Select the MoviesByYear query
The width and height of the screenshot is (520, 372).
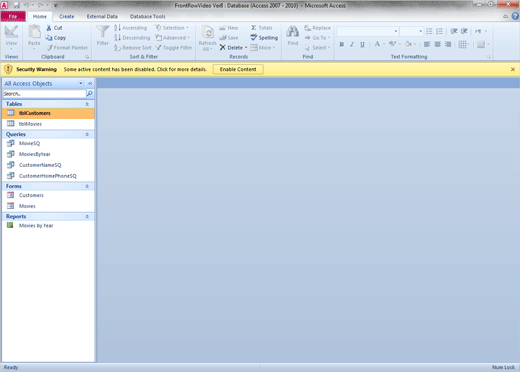pos(48,154)
